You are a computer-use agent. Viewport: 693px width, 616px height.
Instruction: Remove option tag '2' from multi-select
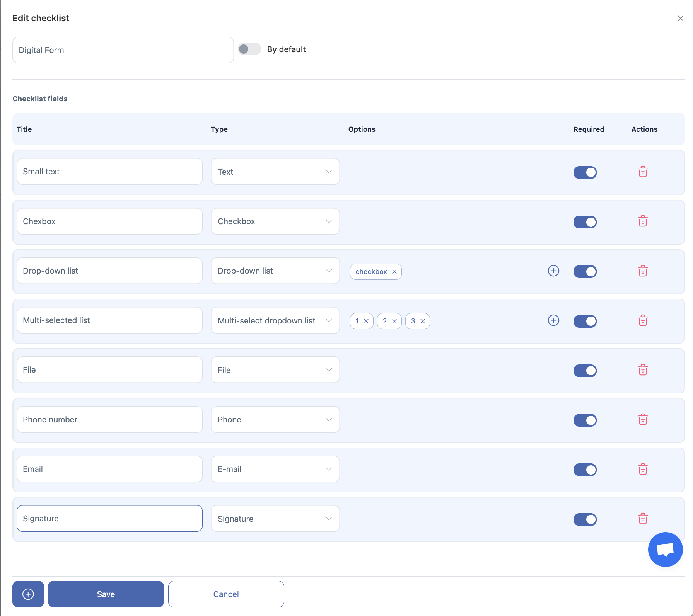394,321
